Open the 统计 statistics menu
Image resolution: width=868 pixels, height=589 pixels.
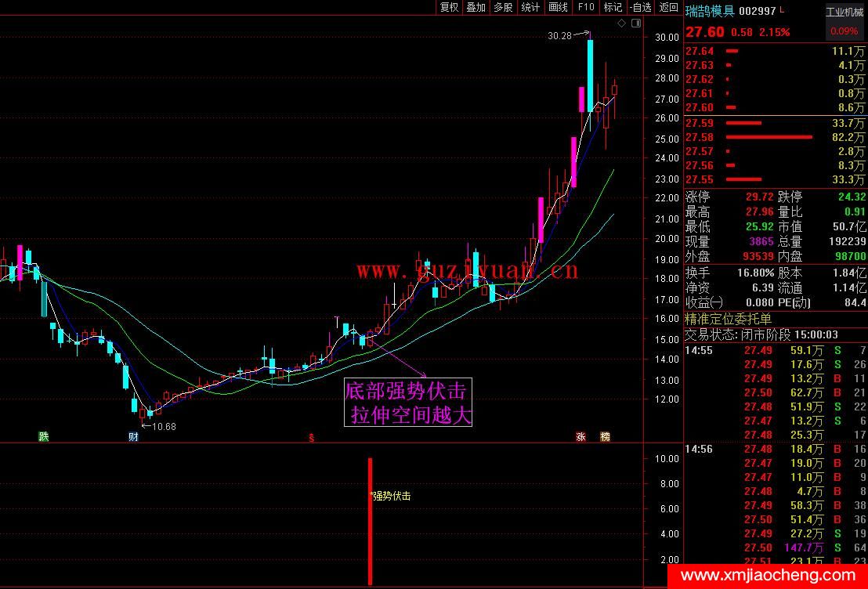530,7
